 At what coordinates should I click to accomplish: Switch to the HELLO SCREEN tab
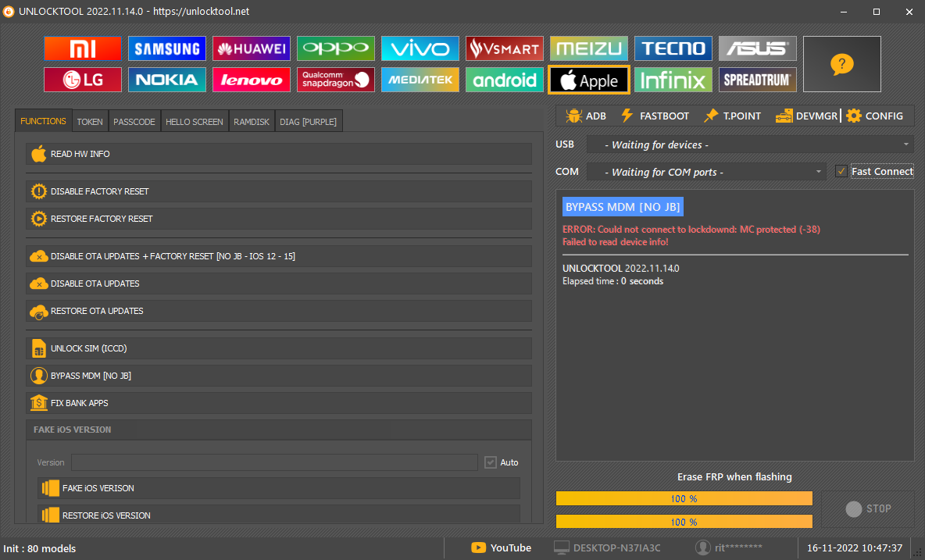coord(194,122)
